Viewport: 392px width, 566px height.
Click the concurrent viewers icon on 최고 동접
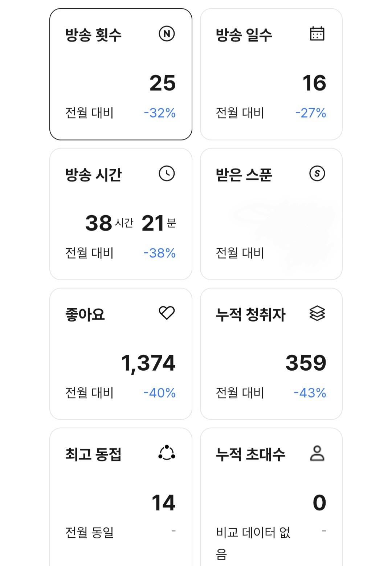tap(167, 453)
